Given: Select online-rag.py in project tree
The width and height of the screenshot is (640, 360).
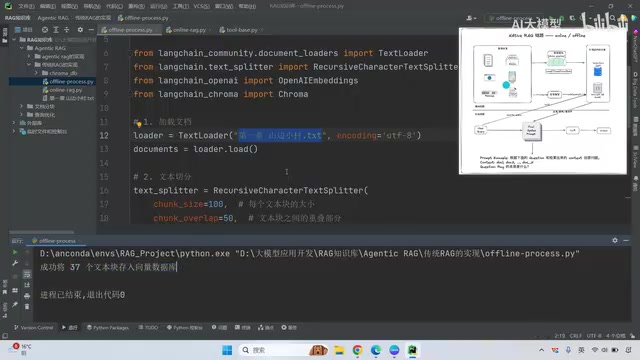Looking at the screenshot, I should (x=62, y=90).
